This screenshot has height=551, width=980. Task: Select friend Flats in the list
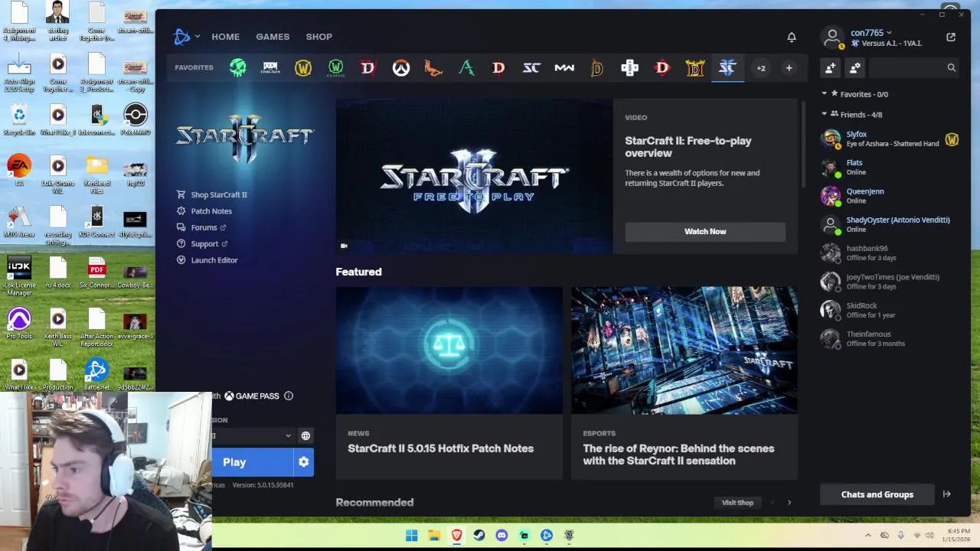pyautogui.click(x=890, y=168)
